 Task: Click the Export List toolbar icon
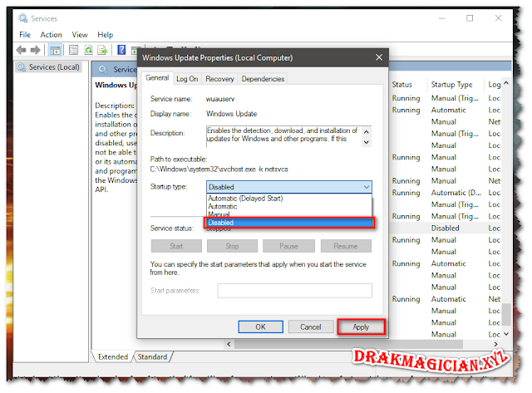point(102,50)
